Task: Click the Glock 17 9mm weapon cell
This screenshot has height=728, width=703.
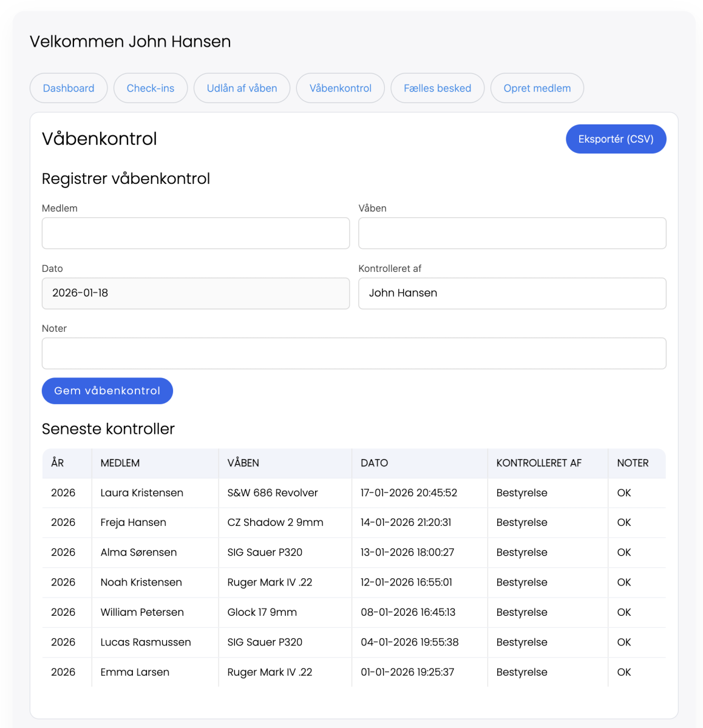Action: tap(262, 613)
